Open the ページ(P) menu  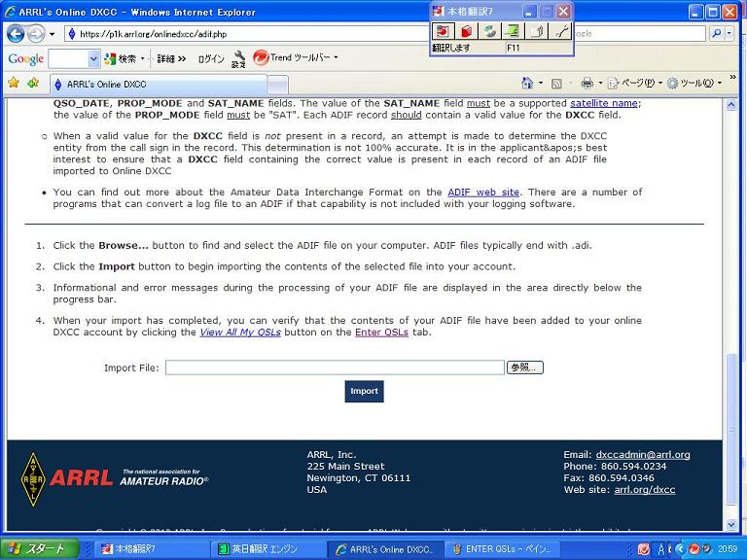coord(634,84)
